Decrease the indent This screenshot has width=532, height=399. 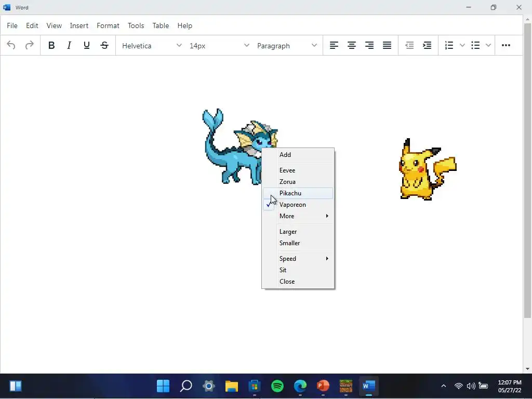coord(409,45)
